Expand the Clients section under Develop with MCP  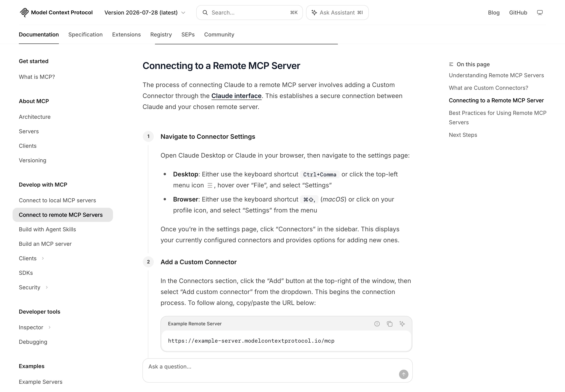(43, 258)
